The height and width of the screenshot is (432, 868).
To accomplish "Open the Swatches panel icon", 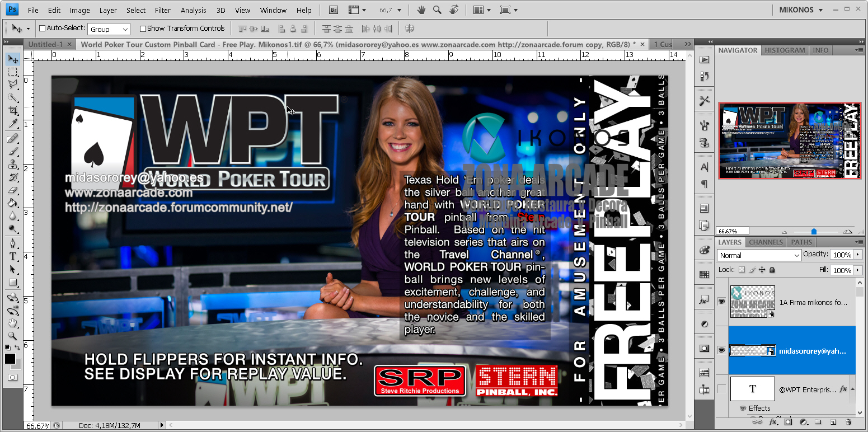I will coord(705,275).
